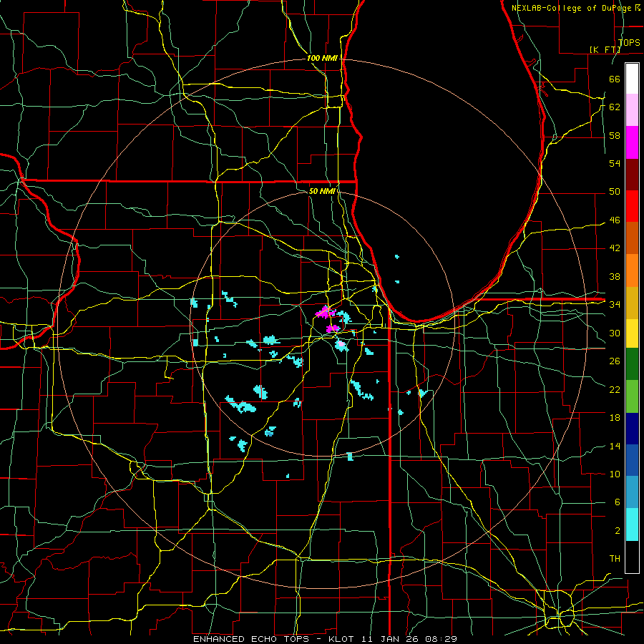
Task: Click the white swatch in the tops legend
Action: 632,79
